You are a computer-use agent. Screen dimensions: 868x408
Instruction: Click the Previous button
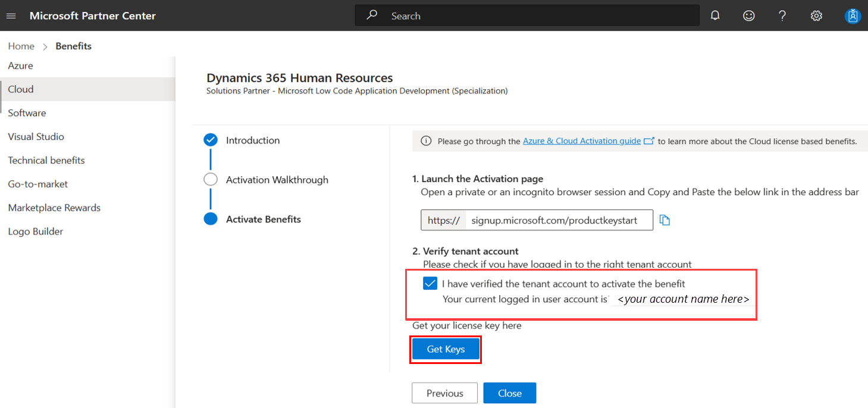tap(444, 393)
